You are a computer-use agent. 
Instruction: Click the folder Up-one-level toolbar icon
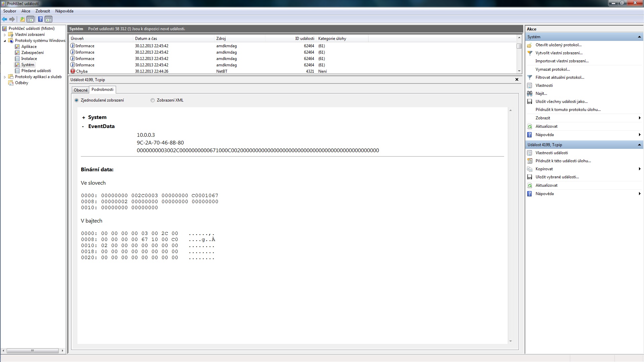(x=22, y=19)
